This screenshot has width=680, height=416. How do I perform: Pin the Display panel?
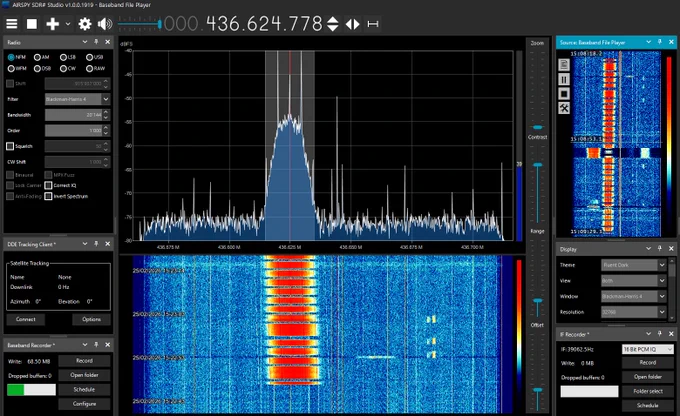point(660,249)
